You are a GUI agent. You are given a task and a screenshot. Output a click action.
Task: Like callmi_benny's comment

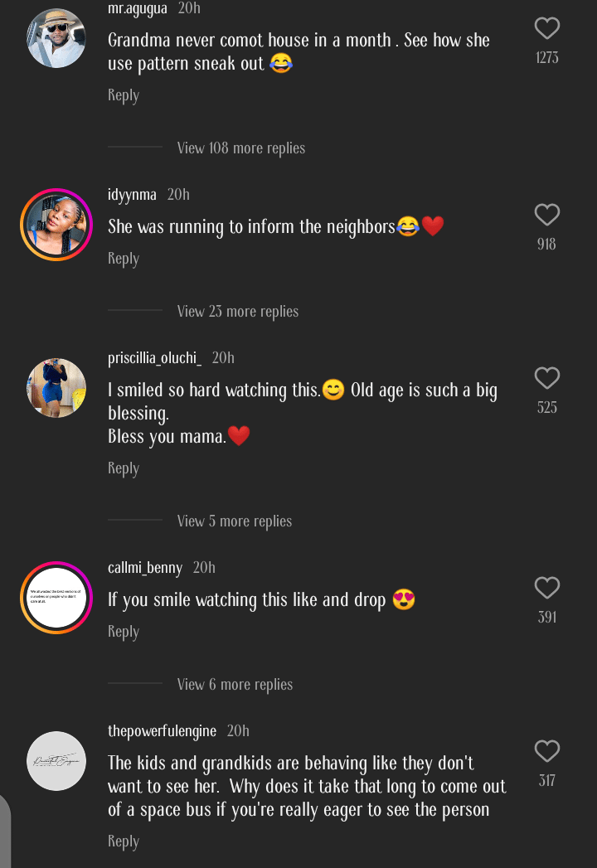tap(547, 589)
